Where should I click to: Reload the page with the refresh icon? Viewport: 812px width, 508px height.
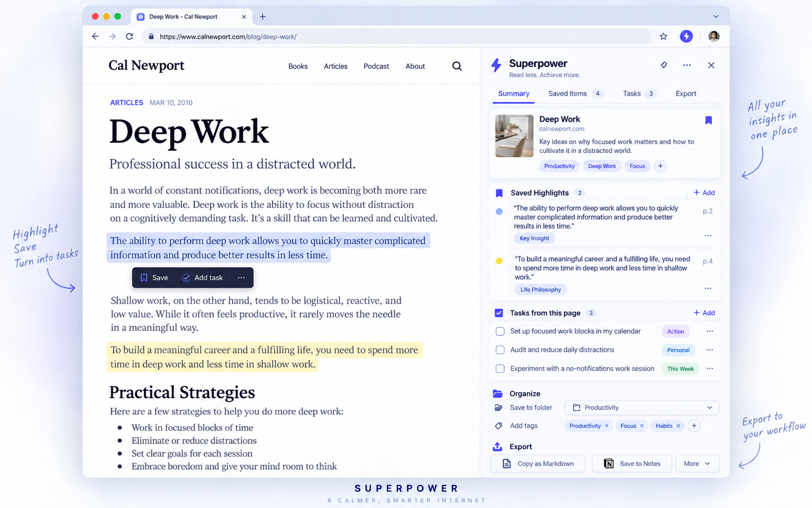pos(130,36)
